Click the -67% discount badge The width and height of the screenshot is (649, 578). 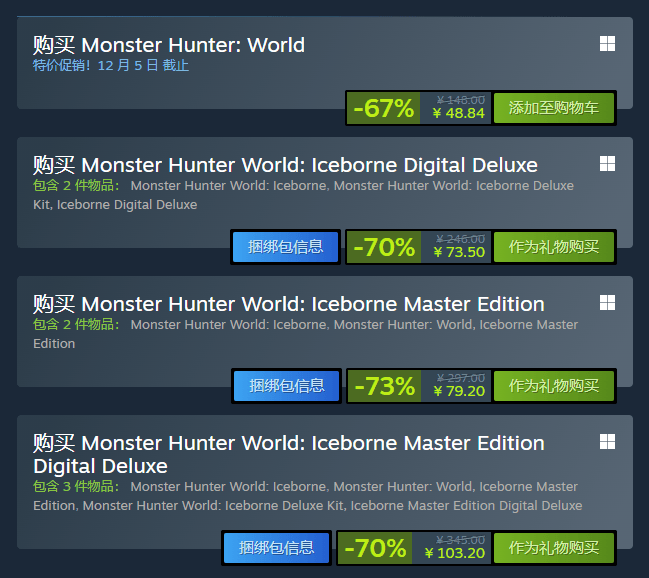click(384, 108)
